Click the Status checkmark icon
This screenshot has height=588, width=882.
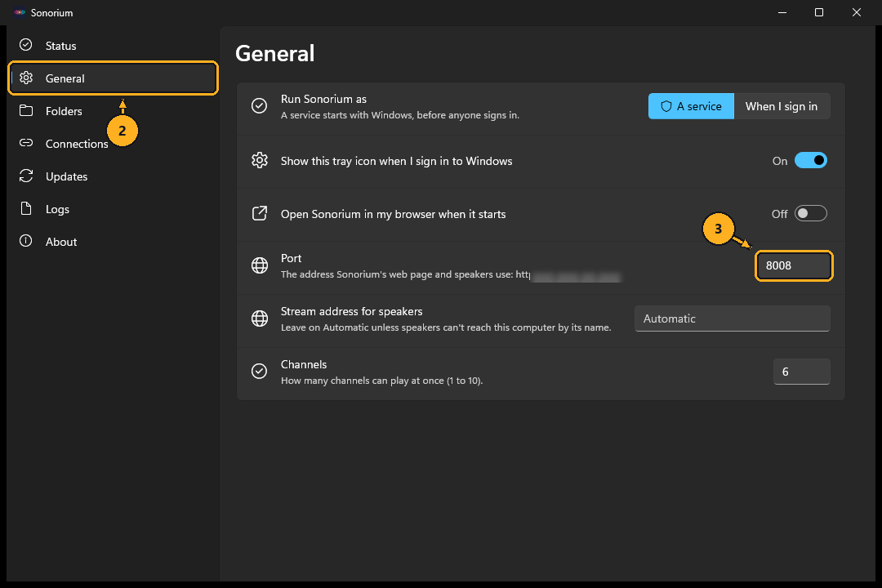[26, 45]
